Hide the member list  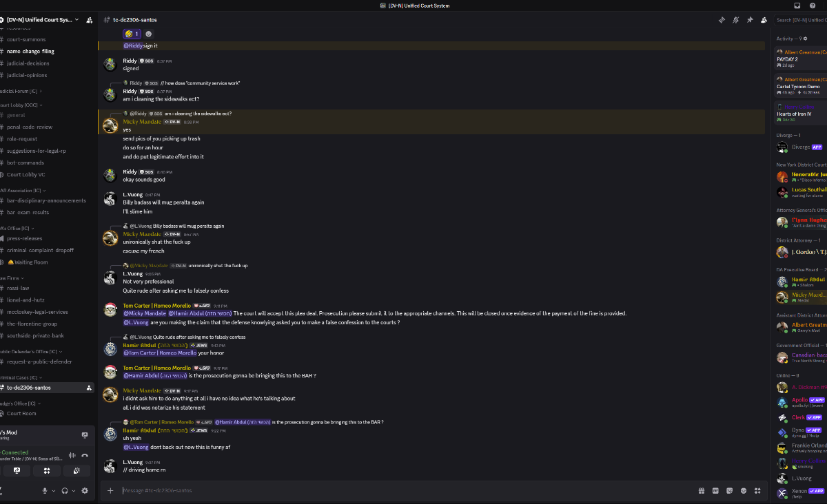pos(764,20)
